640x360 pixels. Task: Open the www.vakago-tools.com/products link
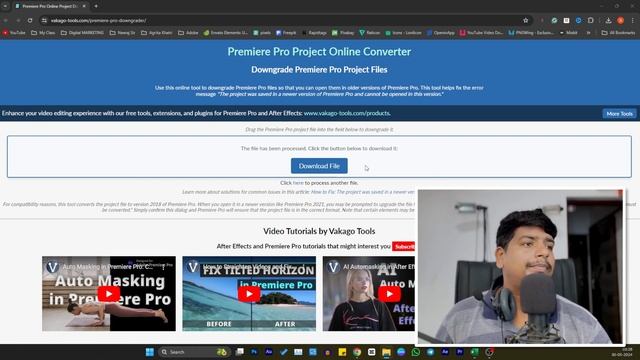[x=347, y=113]
